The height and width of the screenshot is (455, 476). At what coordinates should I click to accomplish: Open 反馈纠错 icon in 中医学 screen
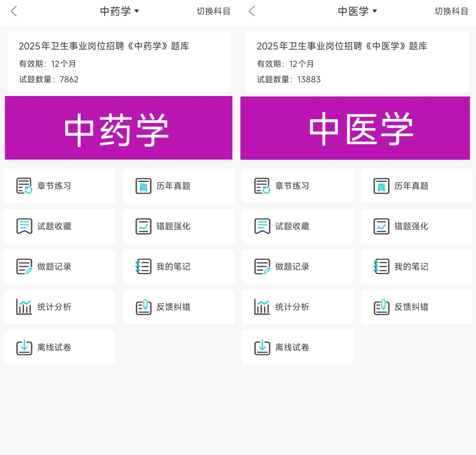(381, 307)
